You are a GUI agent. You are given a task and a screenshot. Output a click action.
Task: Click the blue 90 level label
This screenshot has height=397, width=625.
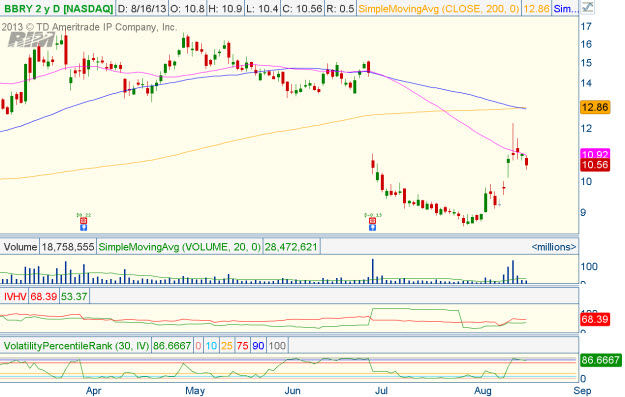point(258,346)
